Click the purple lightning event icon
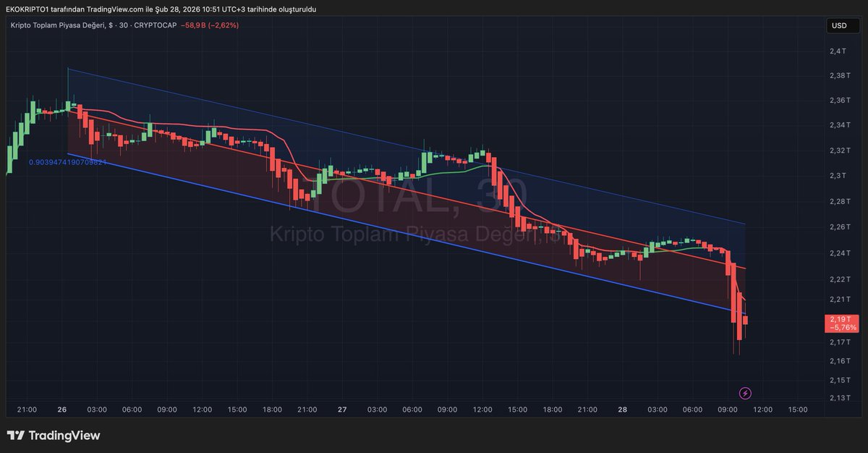 [745, 393]
